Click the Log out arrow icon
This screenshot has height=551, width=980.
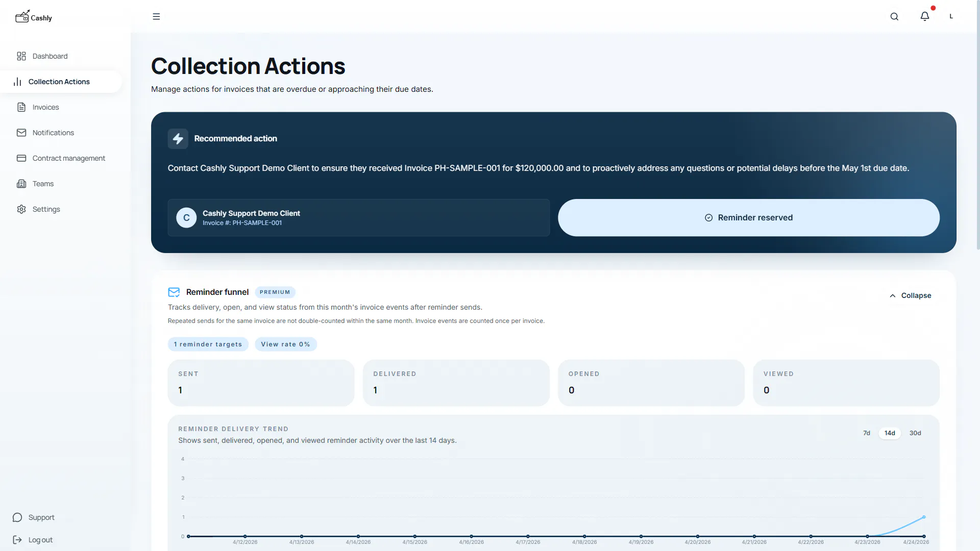coord(17,540)
